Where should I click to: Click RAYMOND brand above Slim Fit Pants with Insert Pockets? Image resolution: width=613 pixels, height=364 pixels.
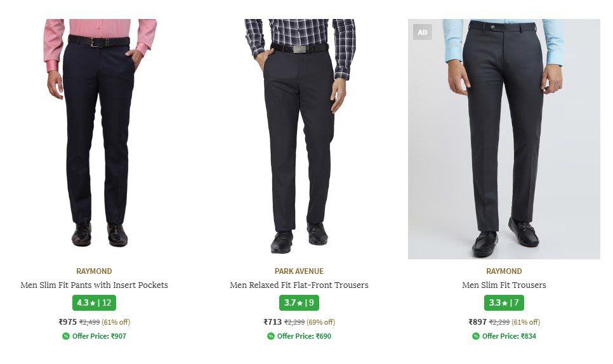[94, 271]
